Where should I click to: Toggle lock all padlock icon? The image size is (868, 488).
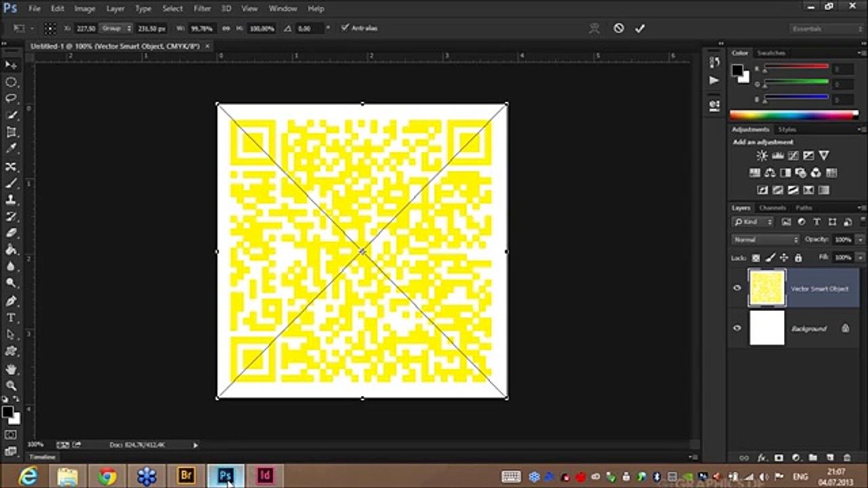click(x=798, y=258)
